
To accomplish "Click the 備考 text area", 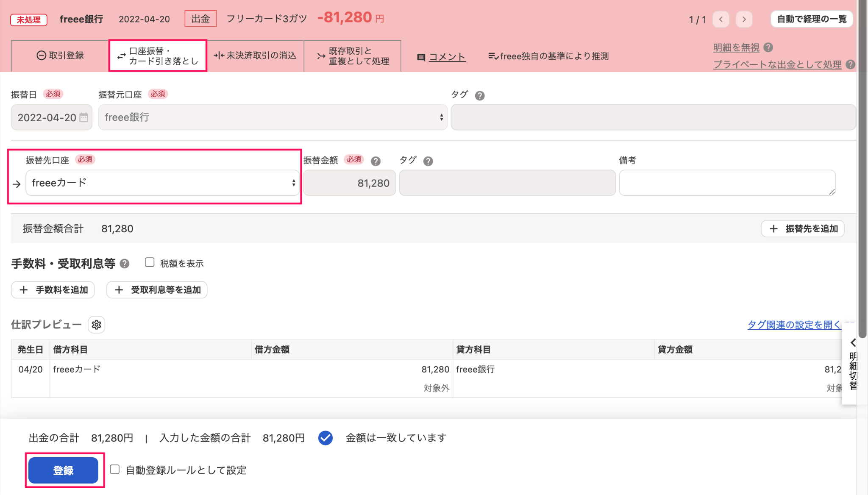I will tap(727, 183).
